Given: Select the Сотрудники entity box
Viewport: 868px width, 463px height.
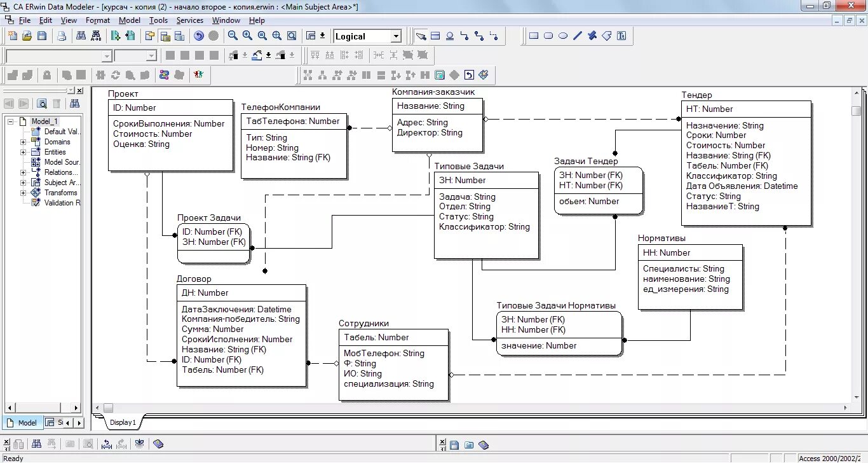Looking at the screenshot, I should (x=393, y=364).
